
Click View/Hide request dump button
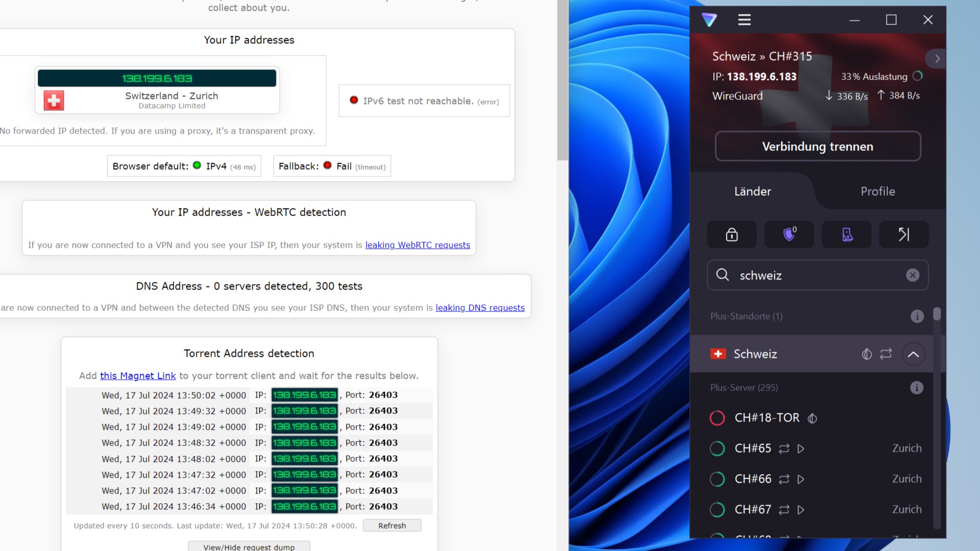(x=249, y=547)
